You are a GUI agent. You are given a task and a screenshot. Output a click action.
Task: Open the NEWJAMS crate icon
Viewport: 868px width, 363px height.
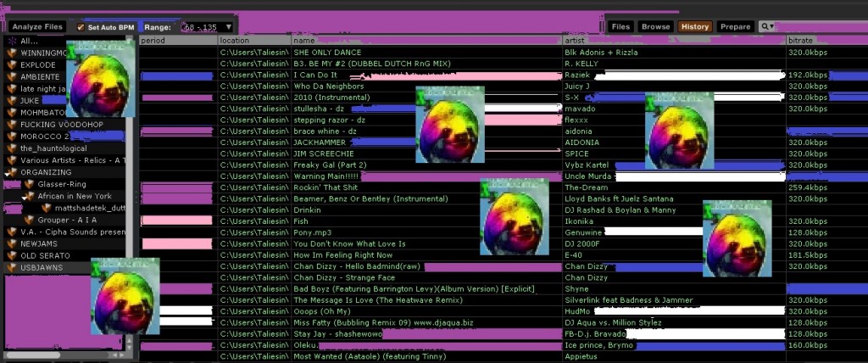click(12, 244)
